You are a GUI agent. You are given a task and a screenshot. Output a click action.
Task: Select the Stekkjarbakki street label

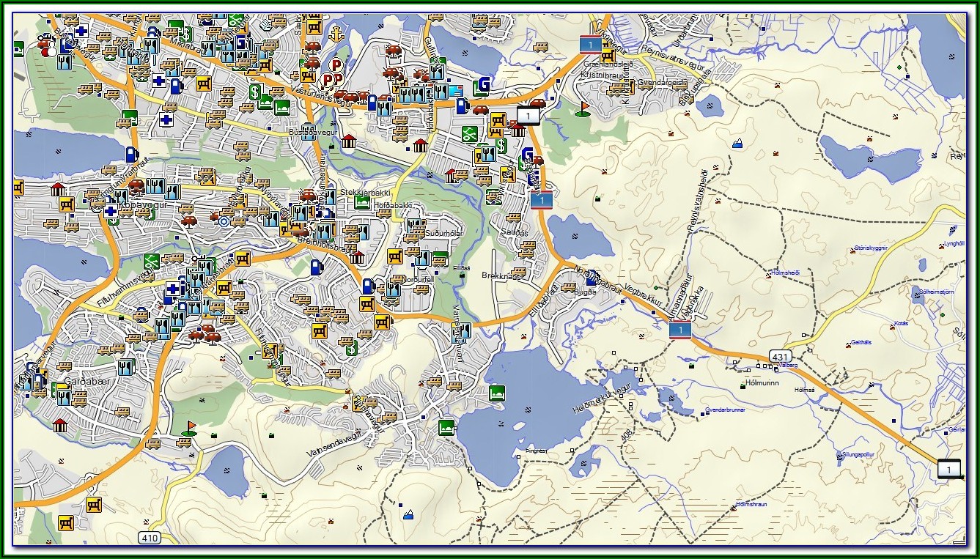(365, 193)
